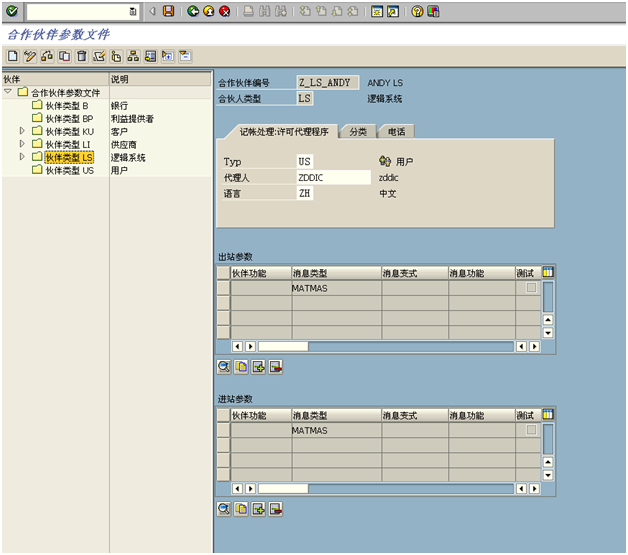This screenshot has height=555, width=628.
Task: Collapse the 合作伙伴参数文件 root node
Action: (x=8, y=92)
